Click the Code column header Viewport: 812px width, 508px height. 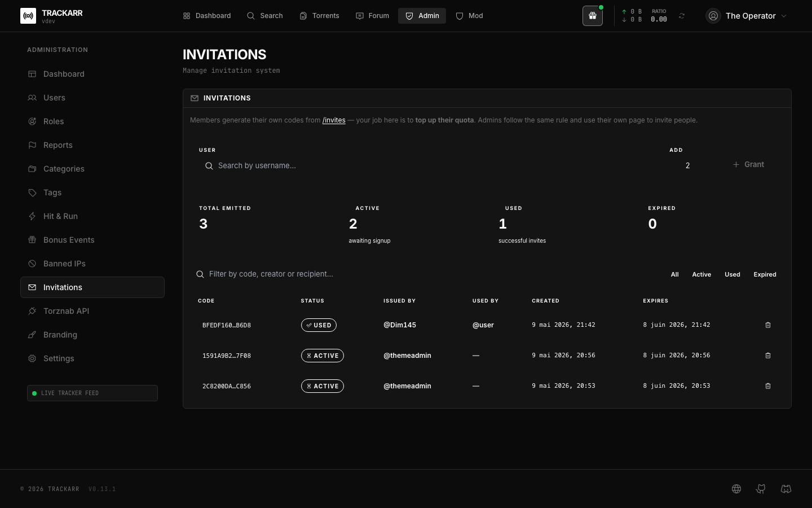point(206,301)
